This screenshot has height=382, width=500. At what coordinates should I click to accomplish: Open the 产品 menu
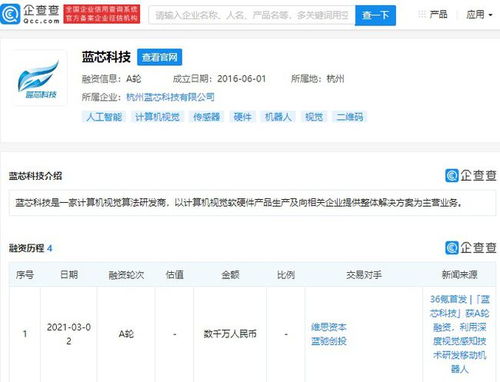pos(438,14)
